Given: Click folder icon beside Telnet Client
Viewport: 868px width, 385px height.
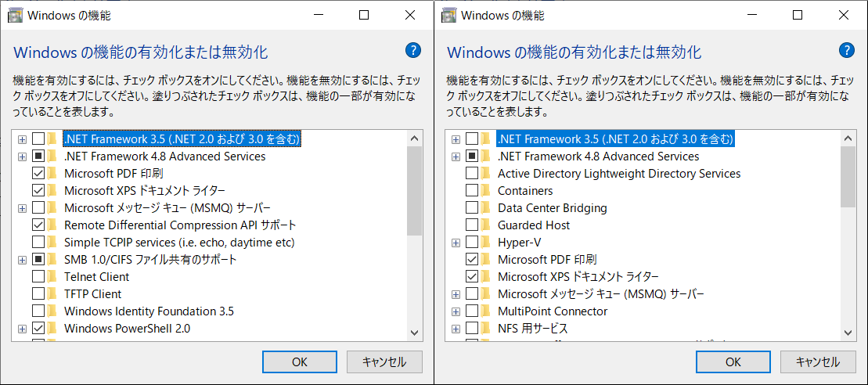Looking at the screenshot, I should coord(52,276).
